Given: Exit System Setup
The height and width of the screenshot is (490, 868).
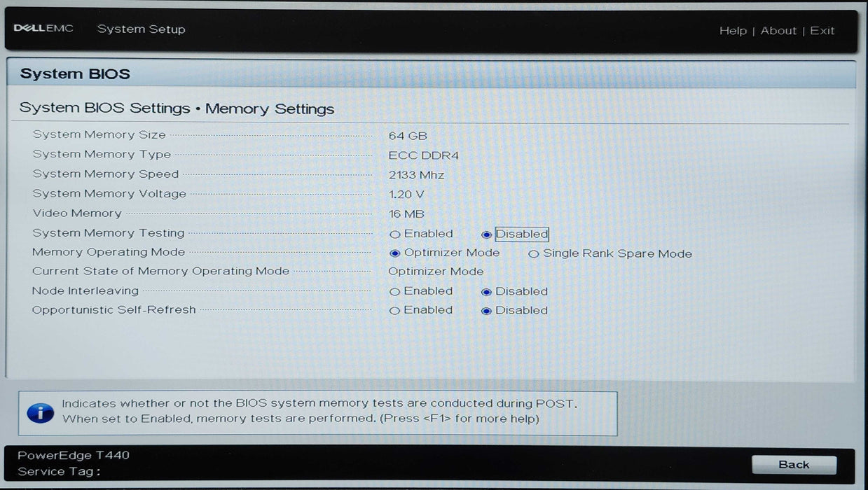Looking at the screenshot, I should tap(822, 31).
